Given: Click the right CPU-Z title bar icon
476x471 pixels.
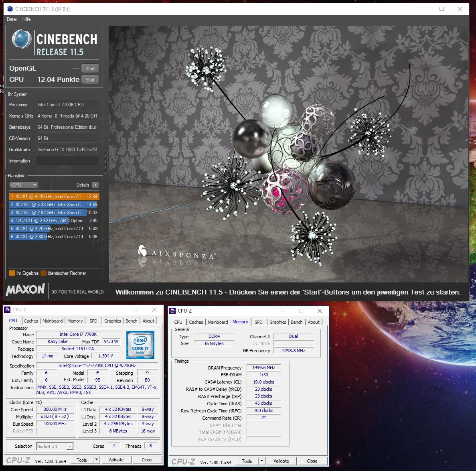Looking at the screenshot, I should [172, 311].
